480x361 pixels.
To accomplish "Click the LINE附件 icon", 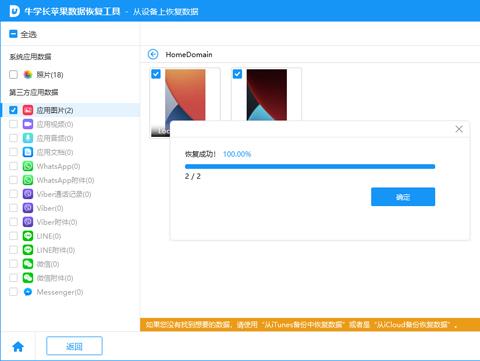I will pyautogui.click(x=28, y=250).
